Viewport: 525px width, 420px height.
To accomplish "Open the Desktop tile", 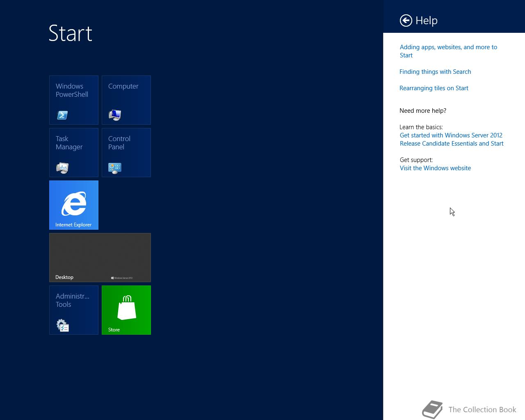I will (100, 258).
